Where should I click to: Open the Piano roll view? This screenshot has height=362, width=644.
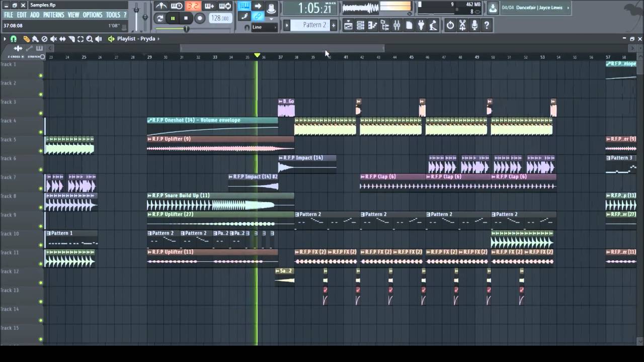coord(372,25)
